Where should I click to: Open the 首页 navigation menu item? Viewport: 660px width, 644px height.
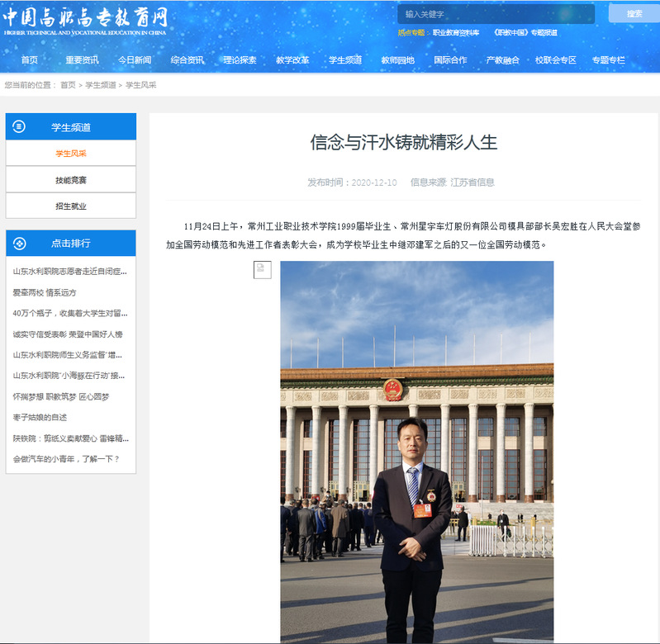(30, 60)
